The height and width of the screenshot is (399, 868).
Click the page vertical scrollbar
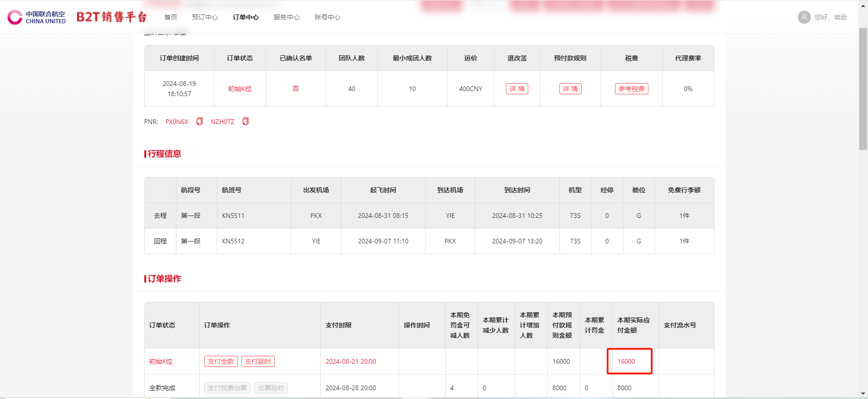[x=863, y=88]
